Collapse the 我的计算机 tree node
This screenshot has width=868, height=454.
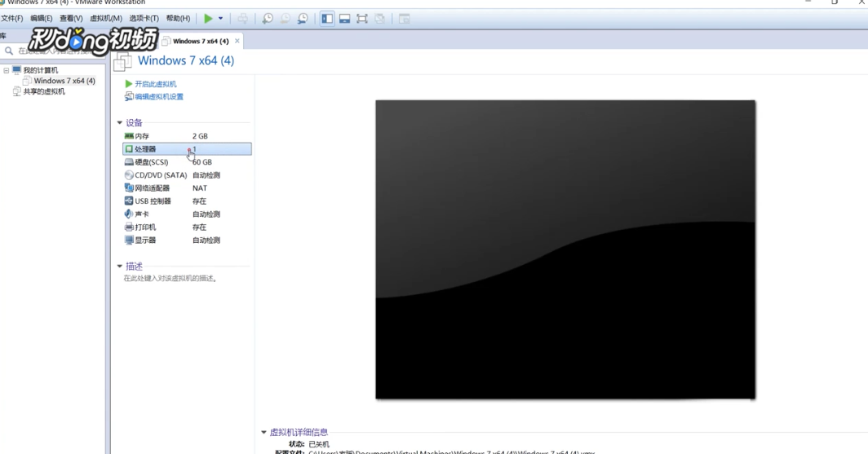6,70
